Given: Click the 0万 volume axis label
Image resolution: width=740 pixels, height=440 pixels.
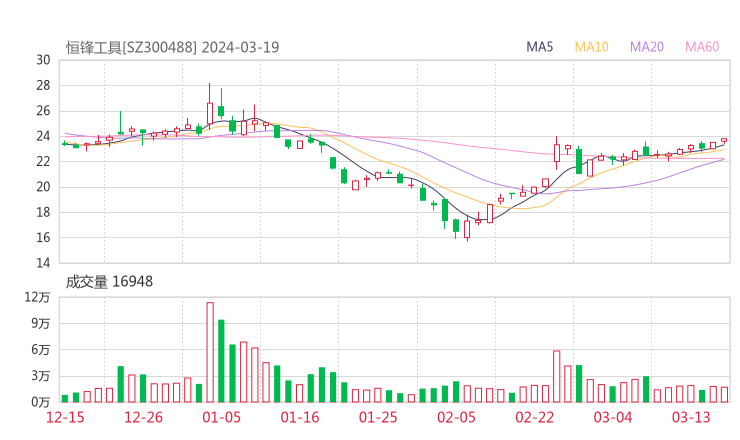Looking at the screenshot, I should point(41,402).
